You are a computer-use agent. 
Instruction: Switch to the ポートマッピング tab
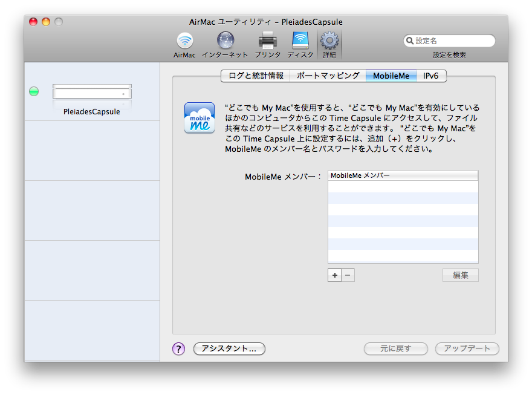(x=328, y=76)
